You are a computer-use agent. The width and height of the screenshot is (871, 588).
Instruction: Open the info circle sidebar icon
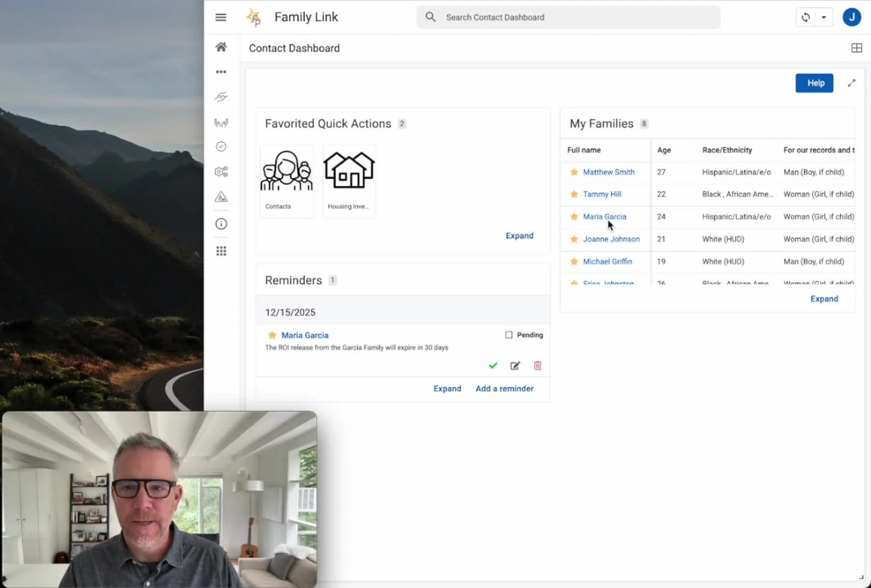pyautogui.click(x=221, y=224)
